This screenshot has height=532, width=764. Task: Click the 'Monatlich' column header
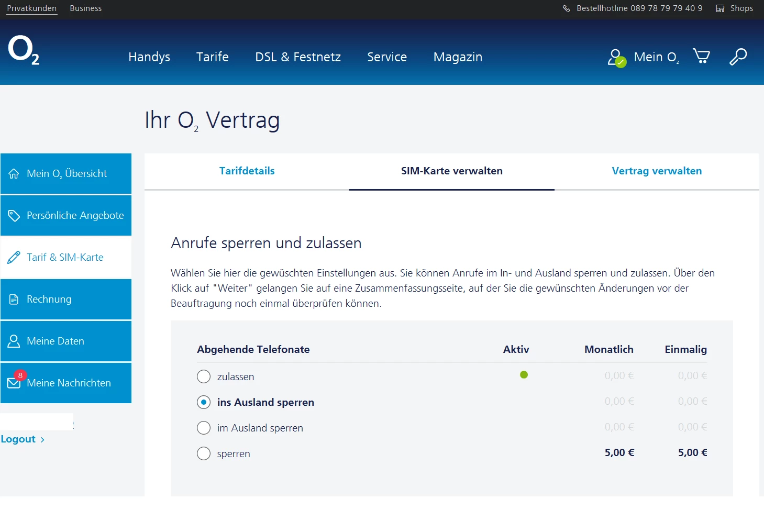(x=609, y=349)
